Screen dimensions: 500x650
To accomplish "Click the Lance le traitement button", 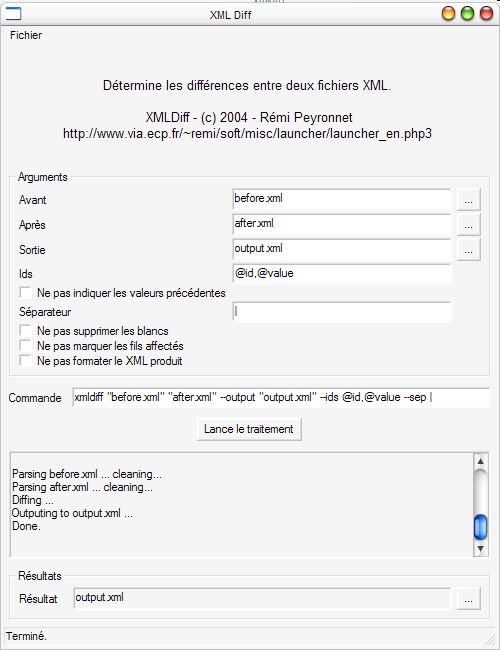I will pos(249,429).
